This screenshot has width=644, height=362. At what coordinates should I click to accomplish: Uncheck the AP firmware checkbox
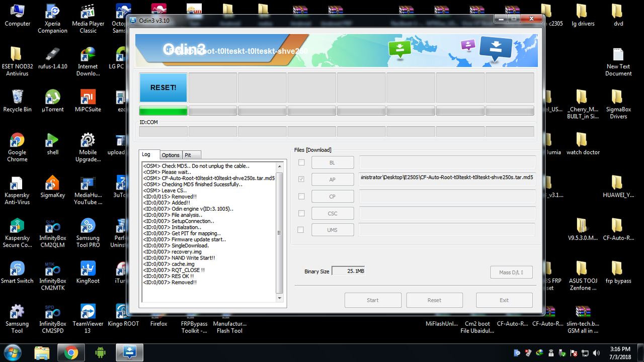point(301,179)
